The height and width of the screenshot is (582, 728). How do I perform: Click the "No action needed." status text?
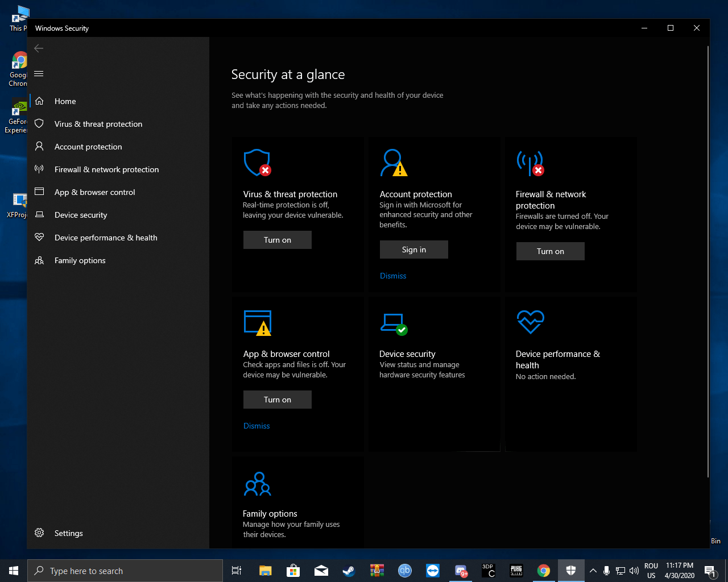[x=545, y=376]
